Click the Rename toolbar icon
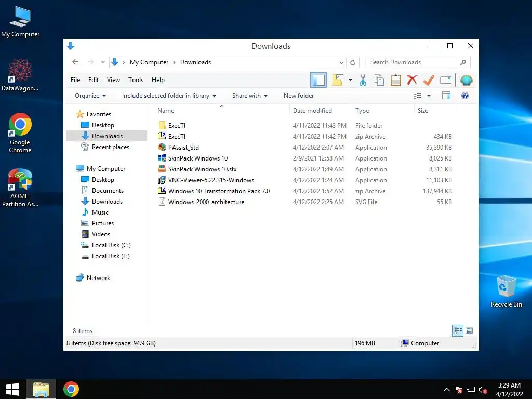 445,80
